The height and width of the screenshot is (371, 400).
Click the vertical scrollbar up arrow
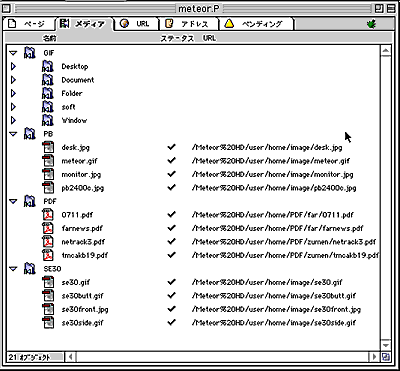(386, 50)
